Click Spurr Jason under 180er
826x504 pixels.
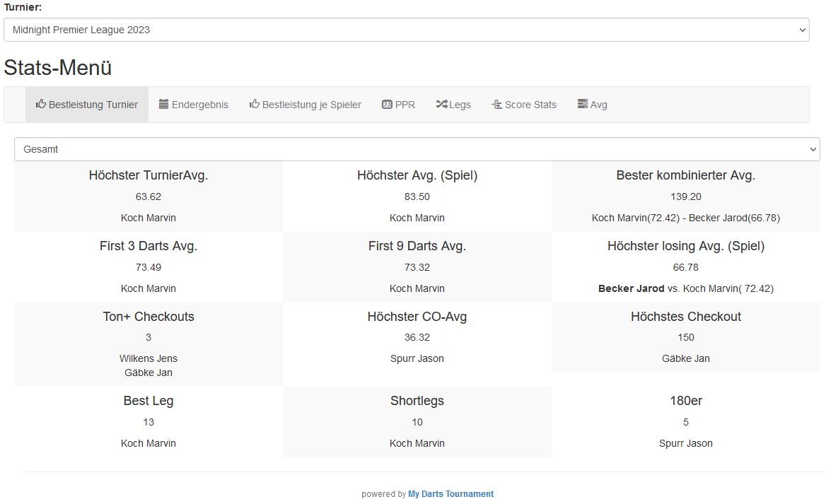[685, 443]
